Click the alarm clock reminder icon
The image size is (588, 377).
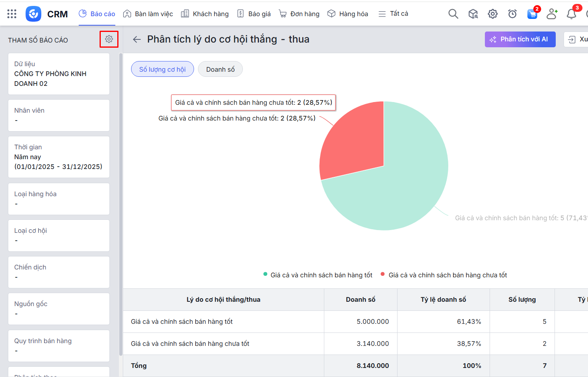pos(512,14)
